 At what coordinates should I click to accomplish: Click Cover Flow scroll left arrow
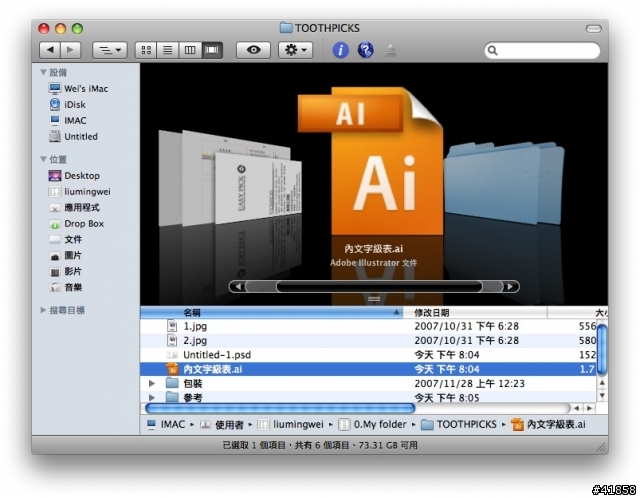point(238,287)
